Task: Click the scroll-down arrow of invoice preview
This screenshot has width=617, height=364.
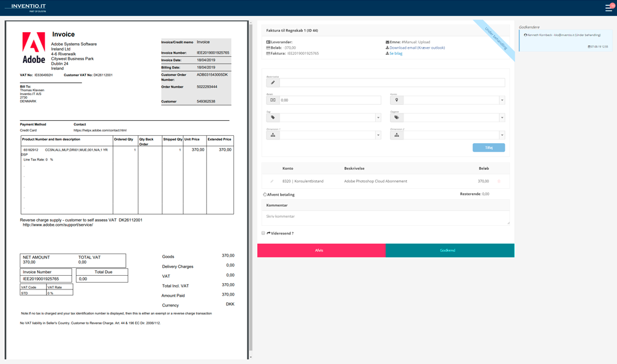Action: (251, 357)
